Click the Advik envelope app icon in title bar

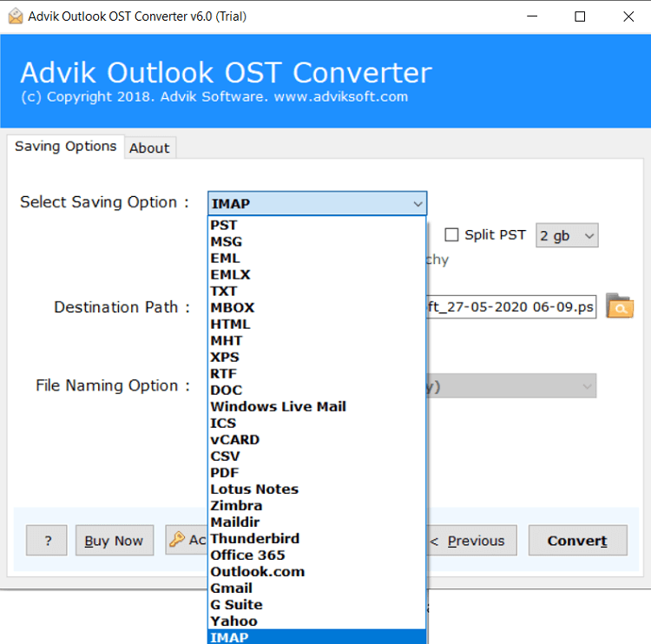[x=16, y=16]
